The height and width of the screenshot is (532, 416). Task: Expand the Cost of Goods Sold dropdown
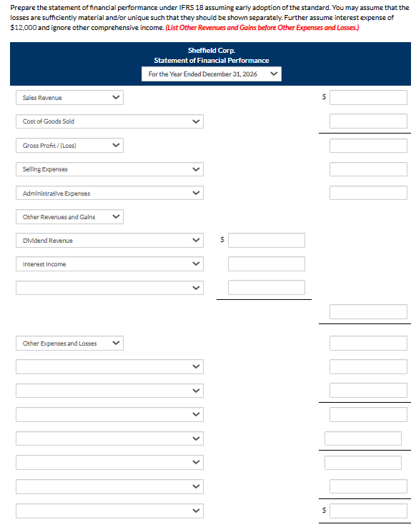click(x=109, y=121)
